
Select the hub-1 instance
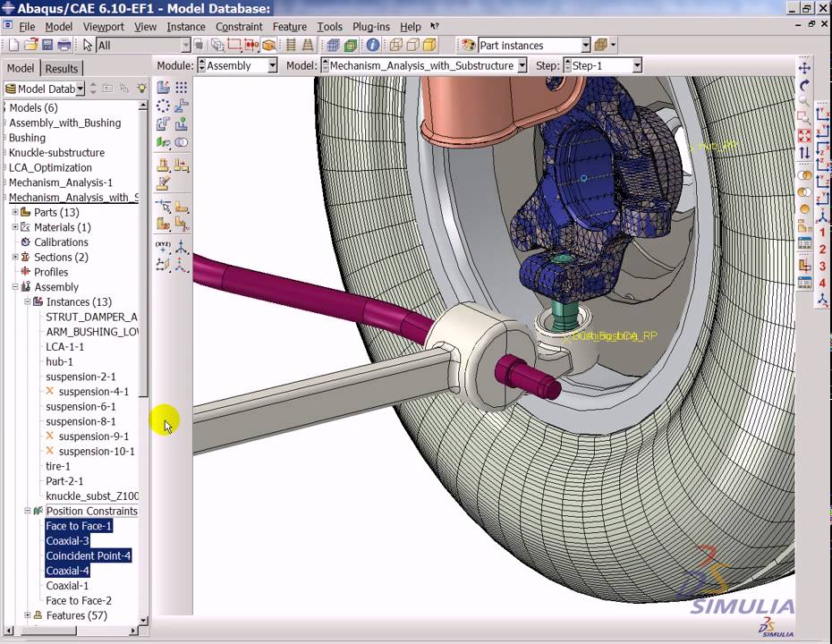pos(59,361)
